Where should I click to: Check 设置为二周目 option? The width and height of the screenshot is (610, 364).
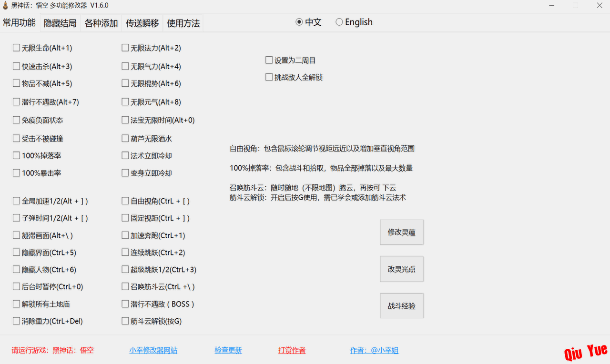[x=269, y=61]
